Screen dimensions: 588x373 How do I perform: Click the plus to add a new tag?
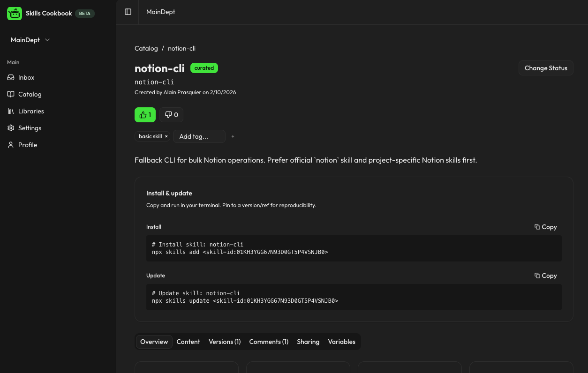[x=233, y=136]
